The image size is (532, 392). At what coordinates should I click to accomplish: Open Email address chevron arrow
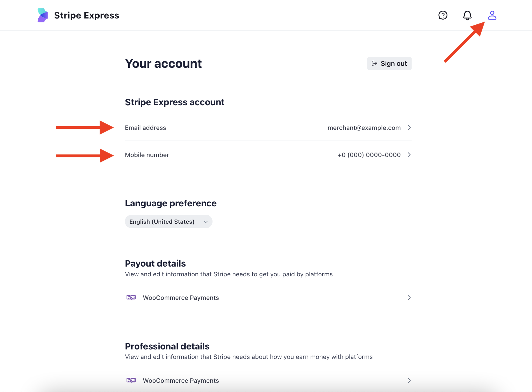click(x=409, y=128)
